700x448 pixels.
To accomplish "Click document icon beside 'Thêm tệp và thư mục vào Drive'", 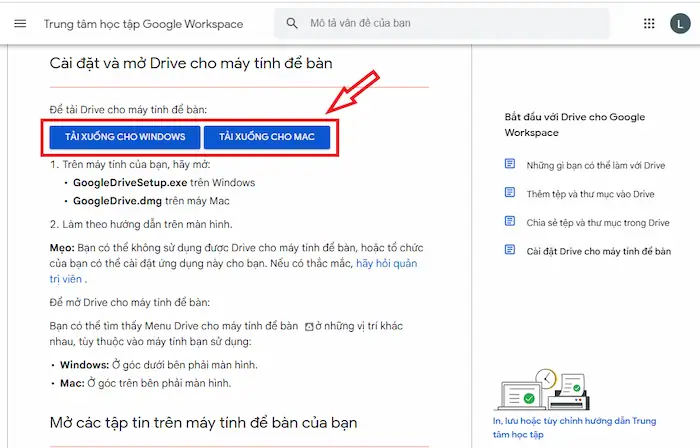I will click(510, 193).
